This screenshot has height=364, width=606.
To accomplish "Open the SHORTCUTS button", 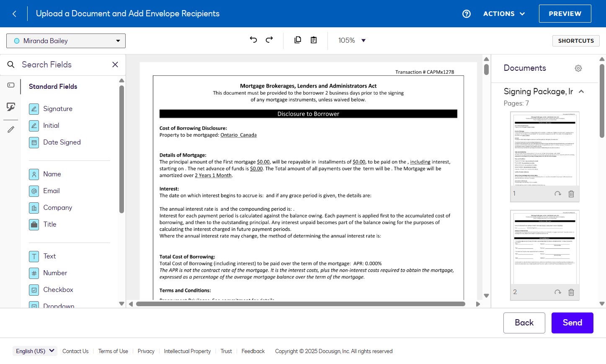I will point(576,41).
